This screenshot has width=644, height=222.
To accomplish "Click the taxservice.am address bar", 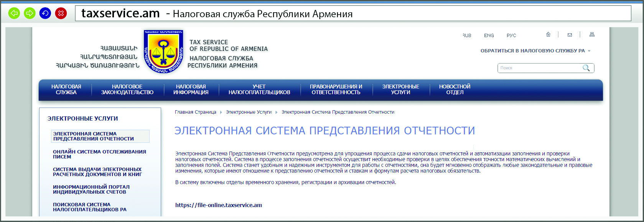I will [353, 13].
